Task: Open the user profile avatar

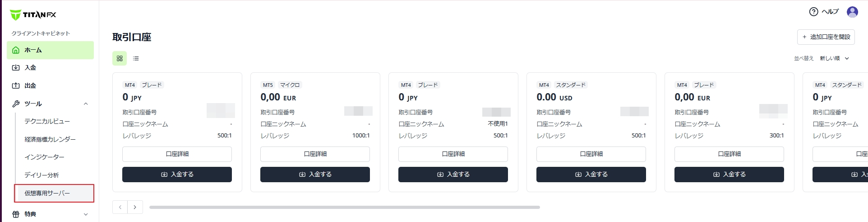Action: 852,12
